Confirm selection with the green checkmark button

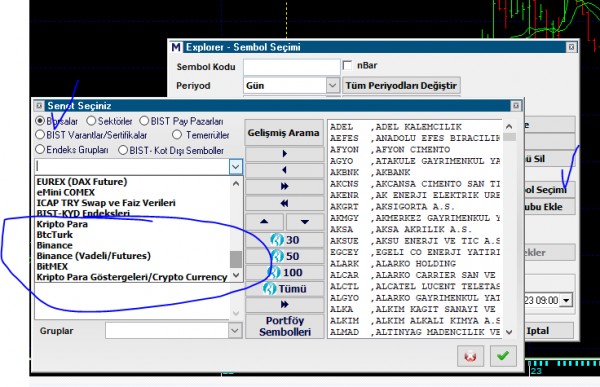click(503, 356)
